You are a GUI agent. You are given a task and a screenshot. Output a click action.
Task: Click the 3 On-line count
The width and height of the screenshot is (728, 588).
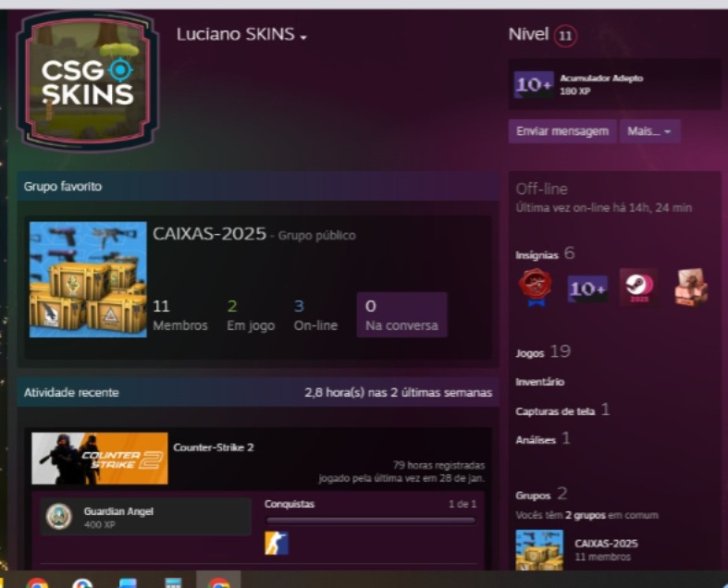[315, 315]
